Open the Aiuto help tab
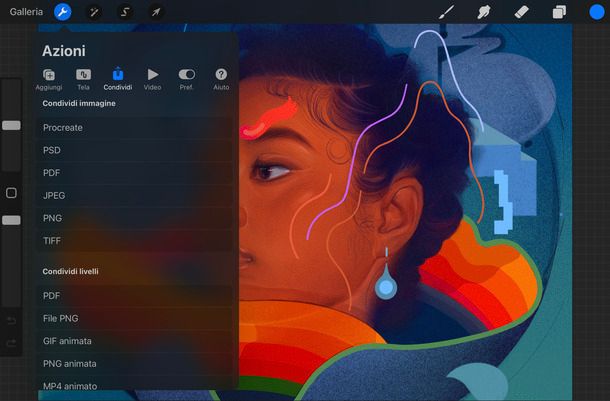The width and height of the screenshot is (610, 401). pyautogui.click(x=221, y=79)
